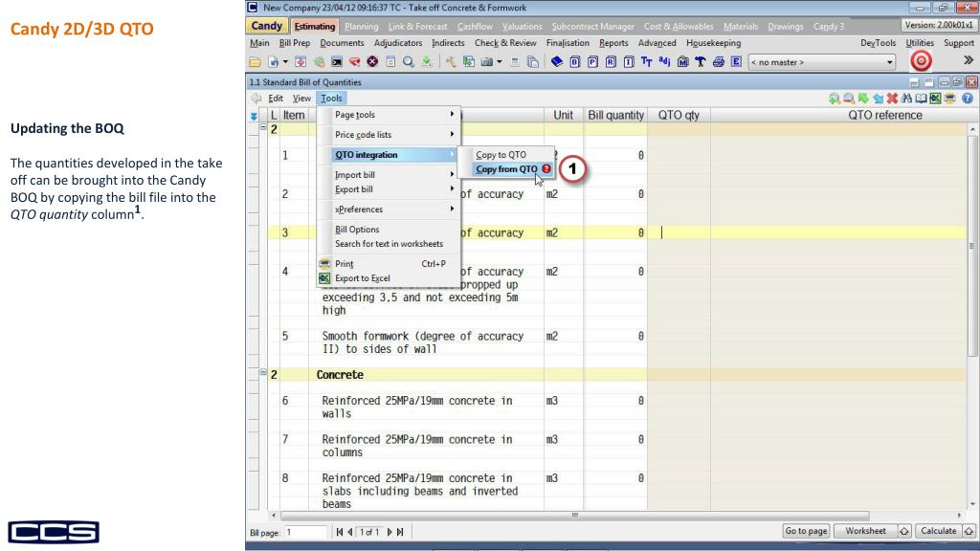Image resolution: width=980 pixels, height=551 pixels.
Task: Open the yellow folder icon in the toolbar
Action: [255, 62]
